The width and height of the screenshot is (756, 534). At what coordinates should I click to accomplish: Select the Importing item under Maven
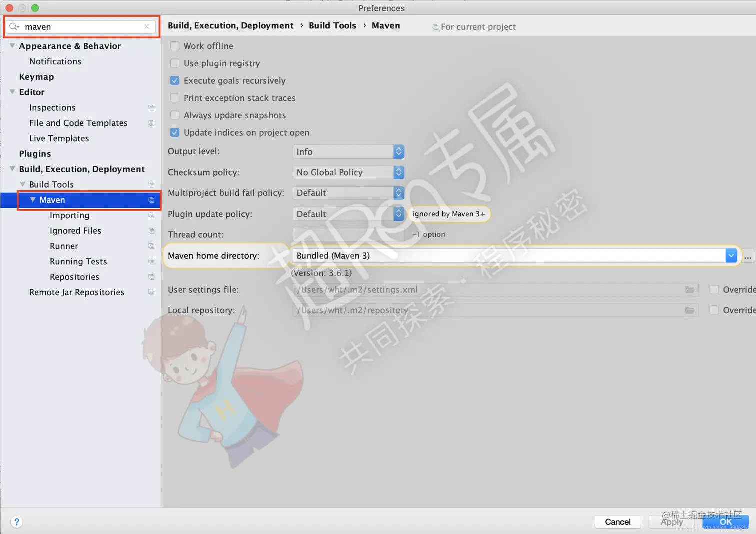point(69,215)
